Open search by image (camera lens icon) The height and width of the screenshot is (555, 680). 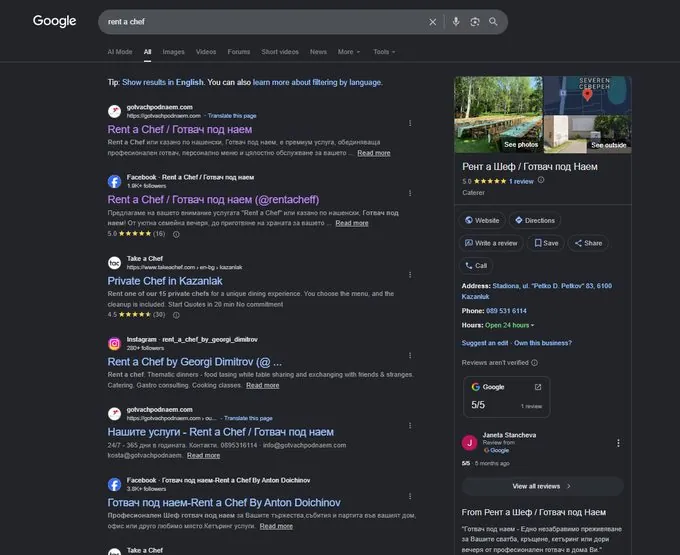coord(475,22)
